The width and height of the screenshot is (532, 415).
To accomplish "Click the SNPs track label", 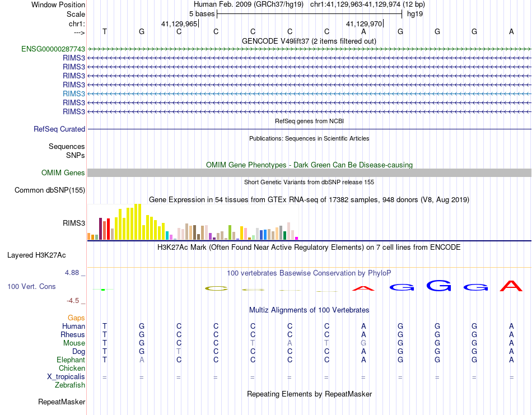I will click(76, 155).
